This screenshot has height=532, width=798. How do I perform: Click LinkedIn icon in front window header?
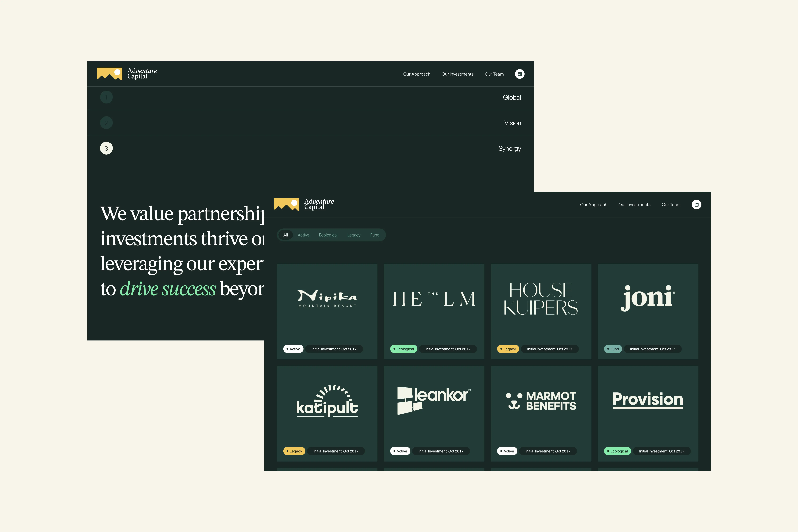(696, 205)
